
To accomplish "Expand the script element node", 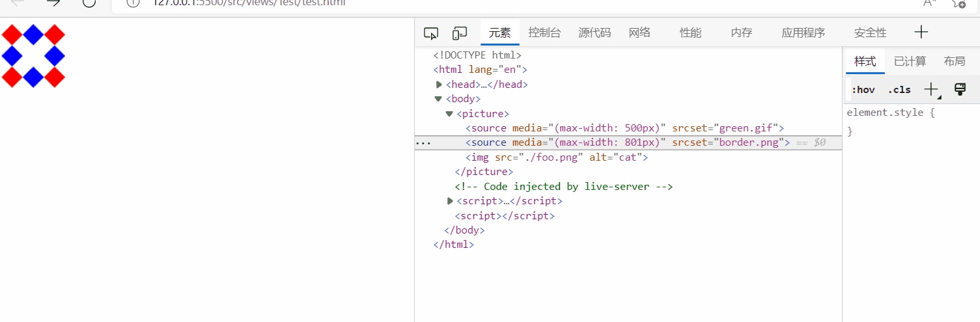I will pos(450,201).
